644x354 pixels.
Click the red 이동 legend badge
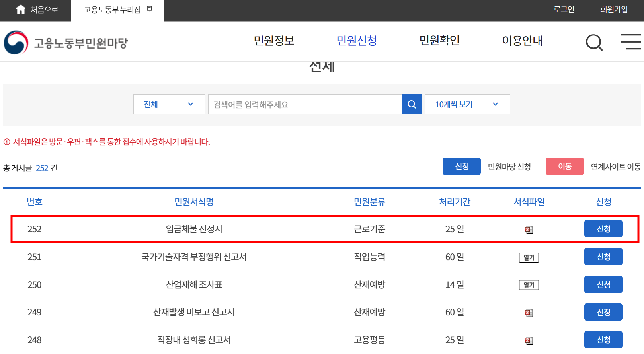point(565,166)
